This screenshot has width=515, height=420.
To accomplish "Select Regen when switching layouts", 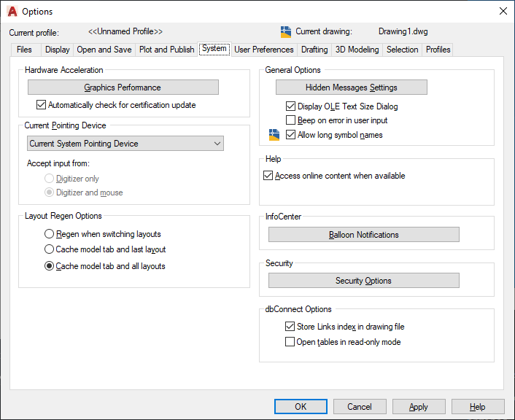I will (50, 234).
